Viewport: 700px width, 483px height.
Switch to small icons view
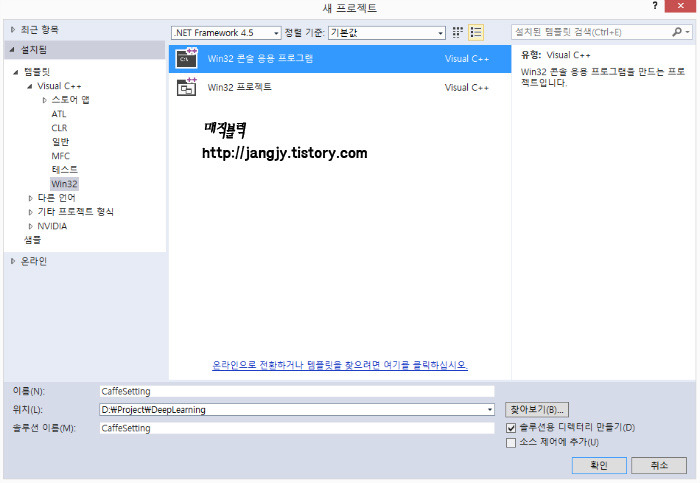pyautogui.click(x=458, y=32)
